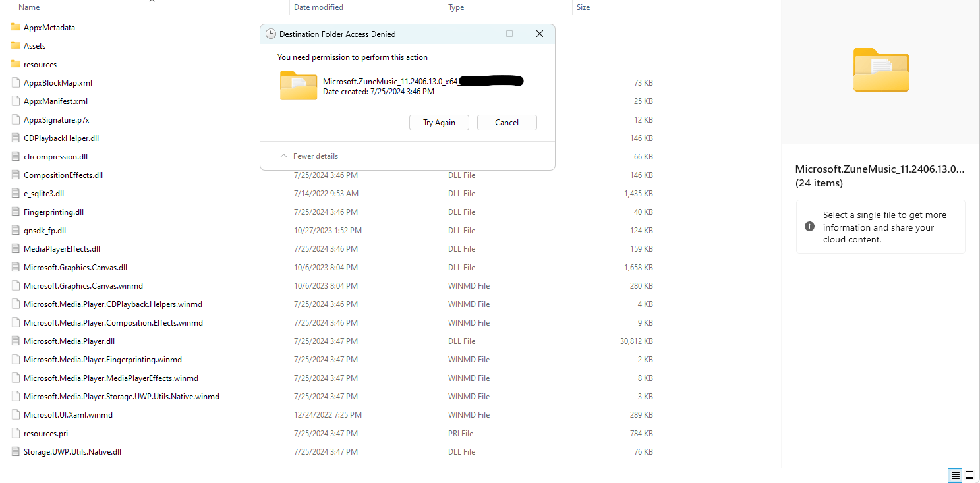
Task: Click the Microsoft.ZuneMusic title in details pane
Action: [880, 169]
